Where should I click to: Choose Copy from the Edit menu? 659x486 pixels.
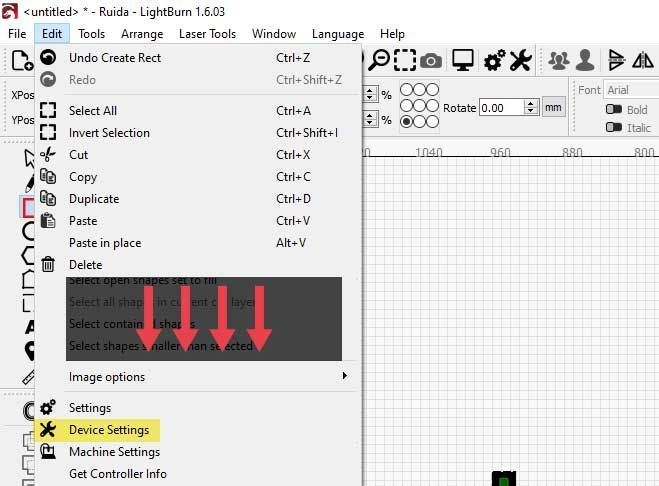[x=198, y=177]
